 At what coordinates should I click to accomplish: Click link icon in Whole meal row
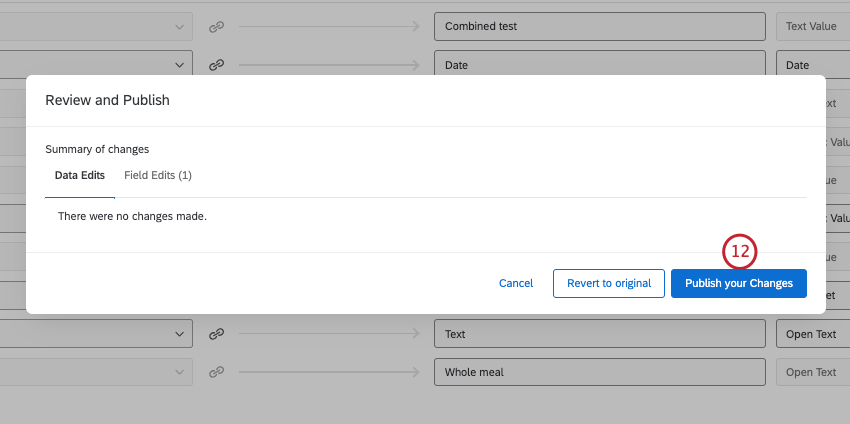[215, 372]
